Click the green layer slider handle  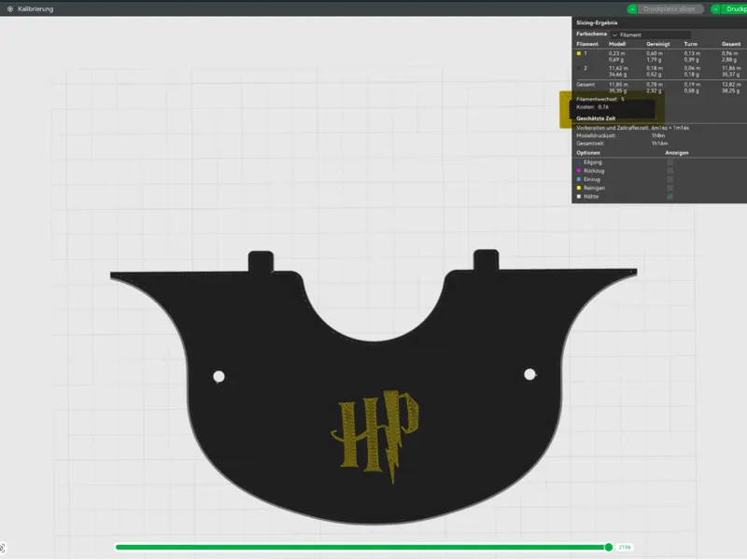tap(609, 548)
